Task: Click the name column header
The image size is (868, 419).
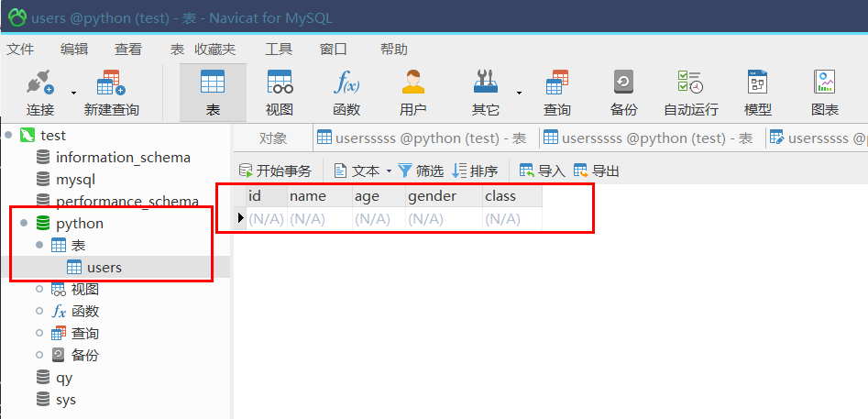Action: point(307,196)
